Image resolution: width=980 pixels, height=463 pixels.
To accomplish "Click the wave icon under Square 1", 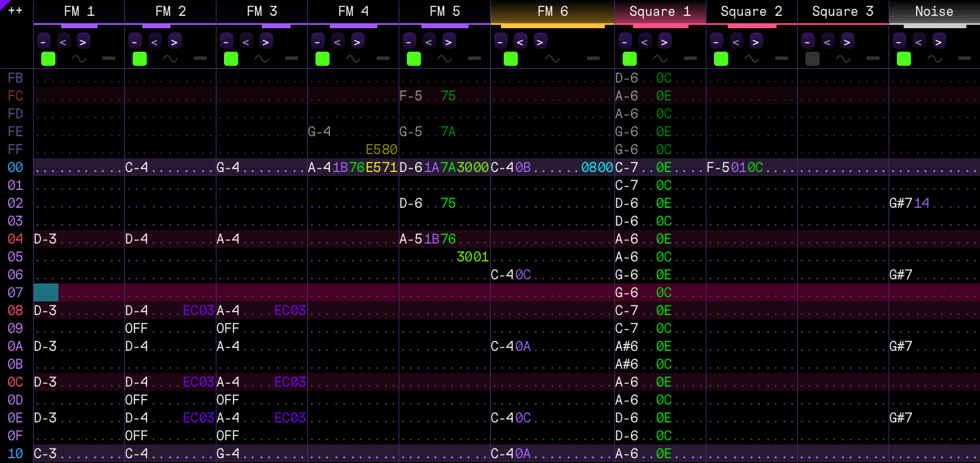I will (x=660, y=58).
